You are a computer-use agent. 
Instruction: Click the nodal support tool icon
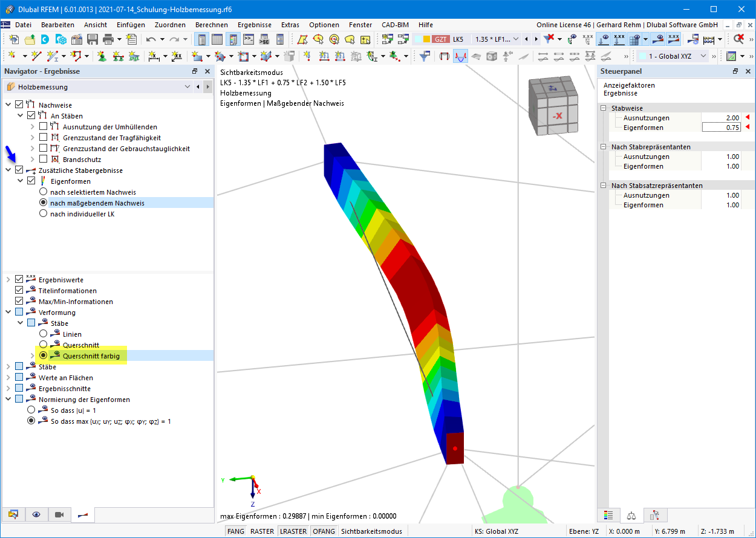tap(102, 56)
